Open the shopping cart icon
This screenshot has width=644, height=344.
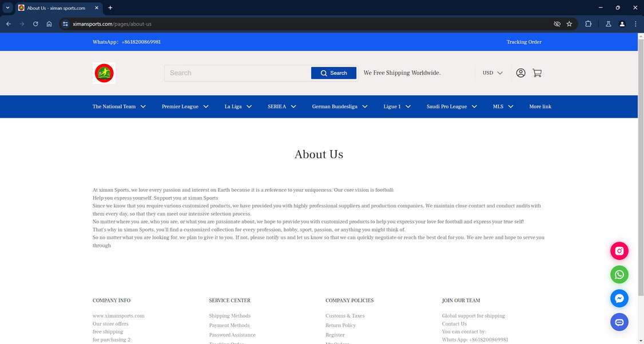tap(537, 73)
